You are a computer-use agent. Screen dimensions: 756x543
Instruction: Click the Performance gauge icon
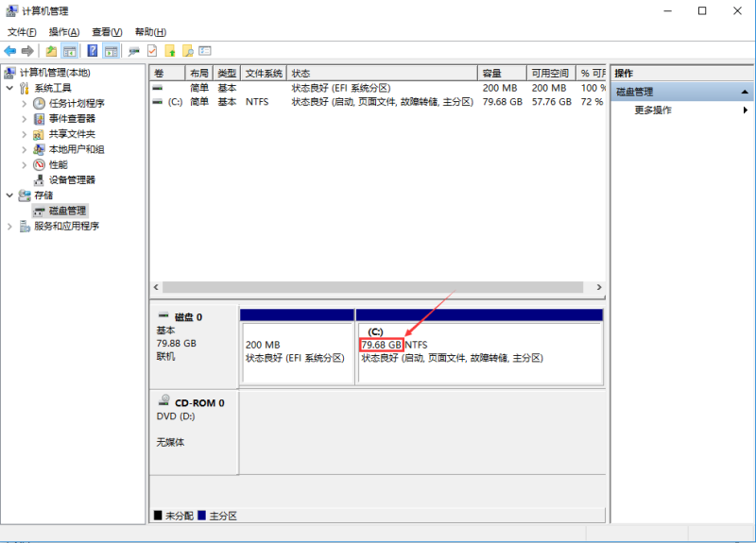[x=39, y=164]
